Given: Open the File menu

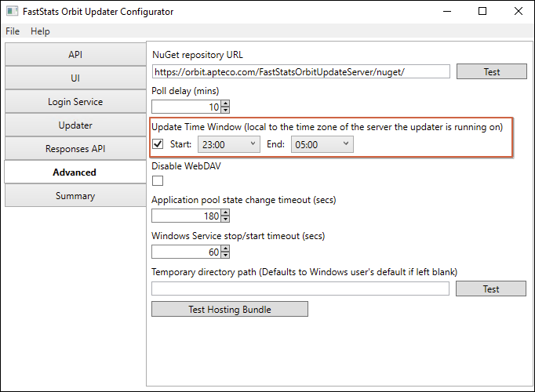Looking at the screenshot, I should [13, 31].
